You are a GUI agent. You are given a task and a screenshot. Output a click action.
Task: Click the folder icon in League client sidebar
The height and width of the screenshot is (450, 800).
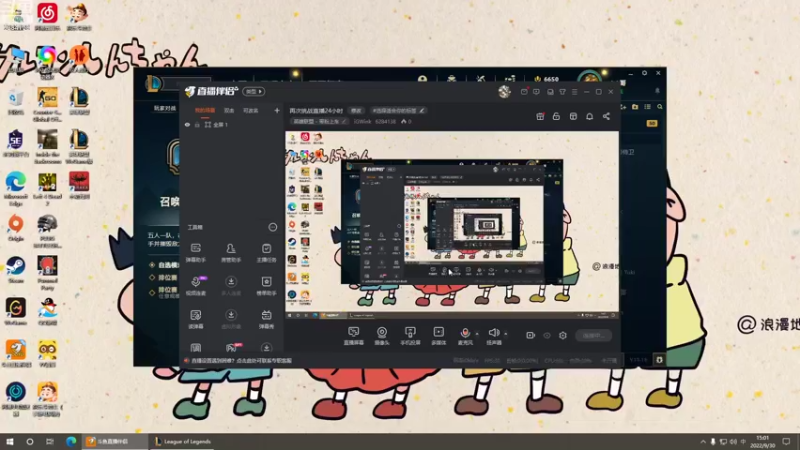point(635,107)
